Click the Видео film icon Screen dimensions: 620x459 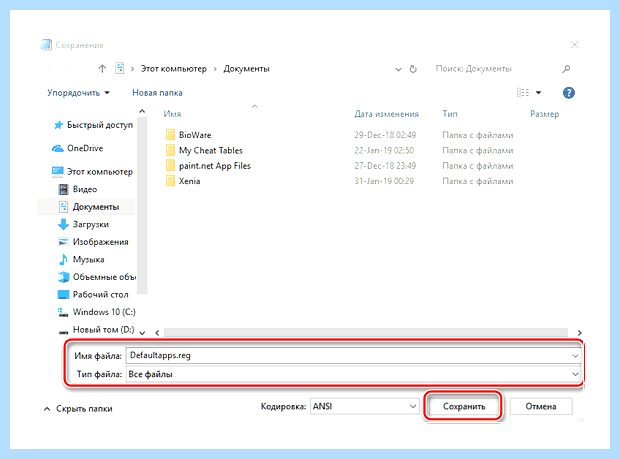(63, 189)
